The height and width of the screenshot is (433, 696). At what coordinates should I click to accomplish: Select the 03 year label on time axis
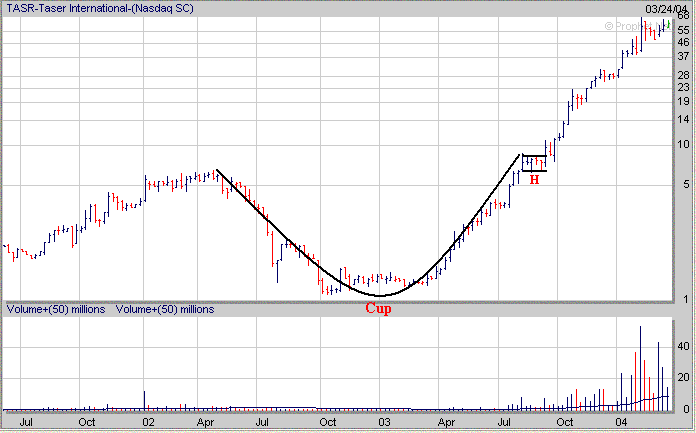384,422
